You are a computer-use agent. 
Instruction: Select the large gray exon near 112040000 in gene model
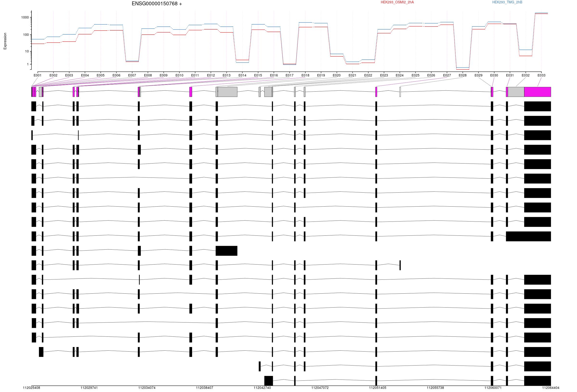coord(228,92)
